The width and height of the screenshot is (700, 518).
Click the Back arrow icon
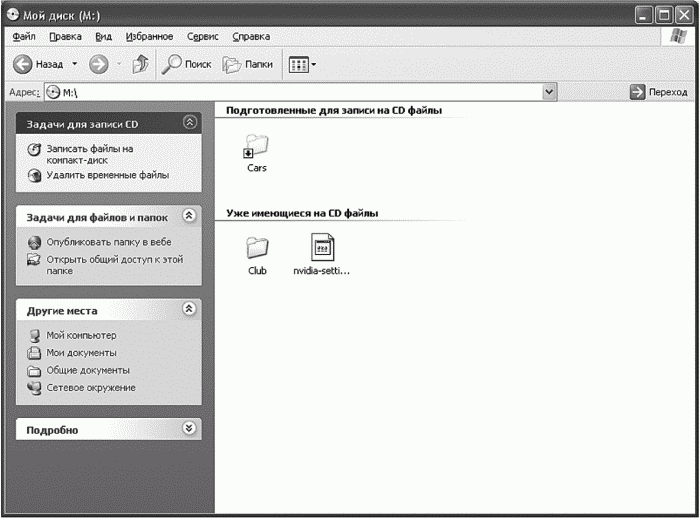pyautogui.click(x=22, y=64)
